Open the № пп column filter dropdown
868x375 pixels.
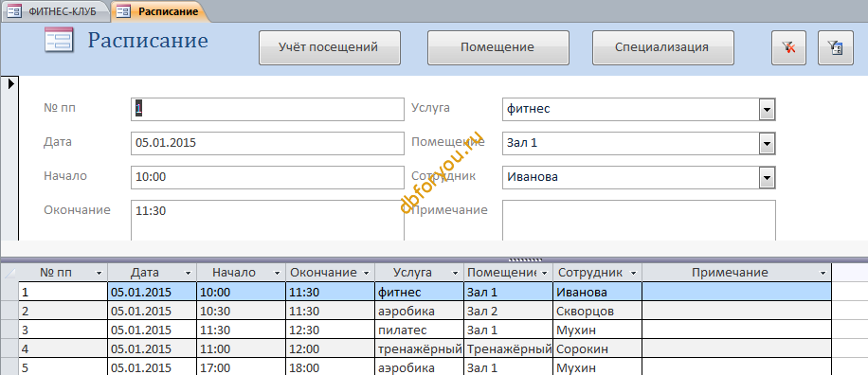point(99,274)
